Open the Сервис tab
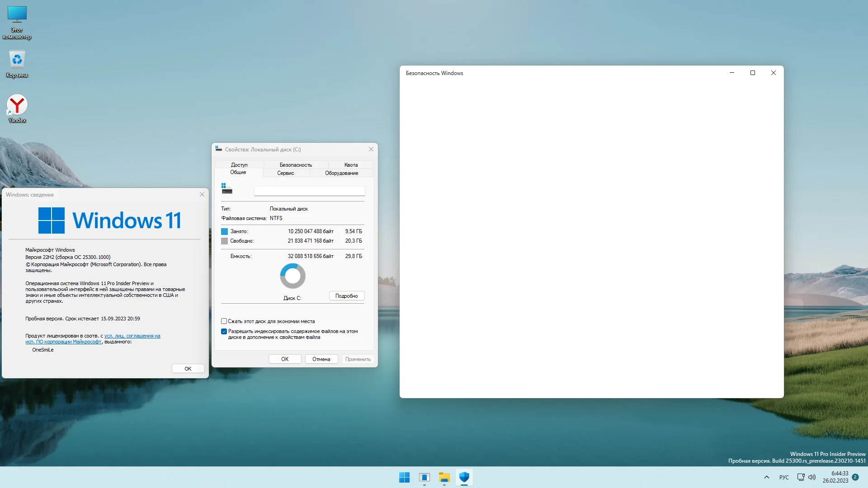Screen dimensions: 868x488 pos(285,173)
